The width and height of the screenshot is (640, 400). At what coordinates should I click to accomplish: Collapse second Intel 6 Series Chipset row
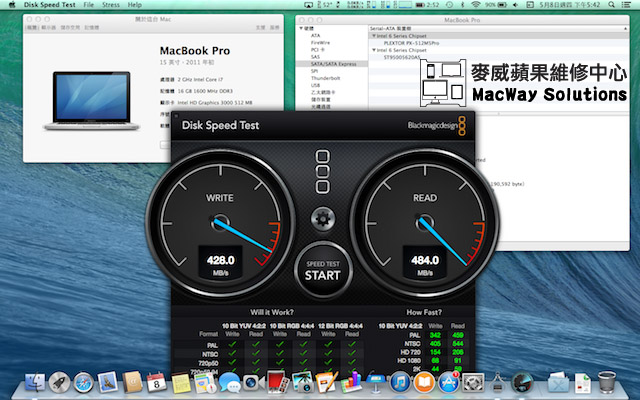[373, 50]
